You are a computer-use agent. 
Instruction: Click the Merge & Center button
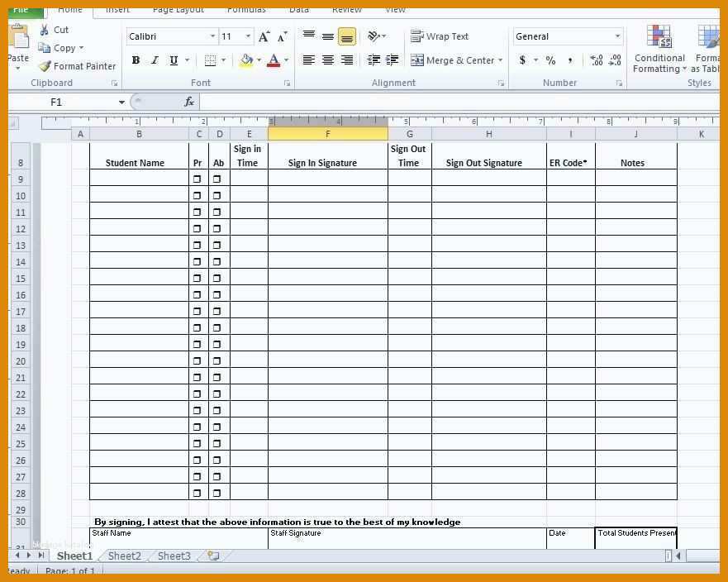click(453, 60)
